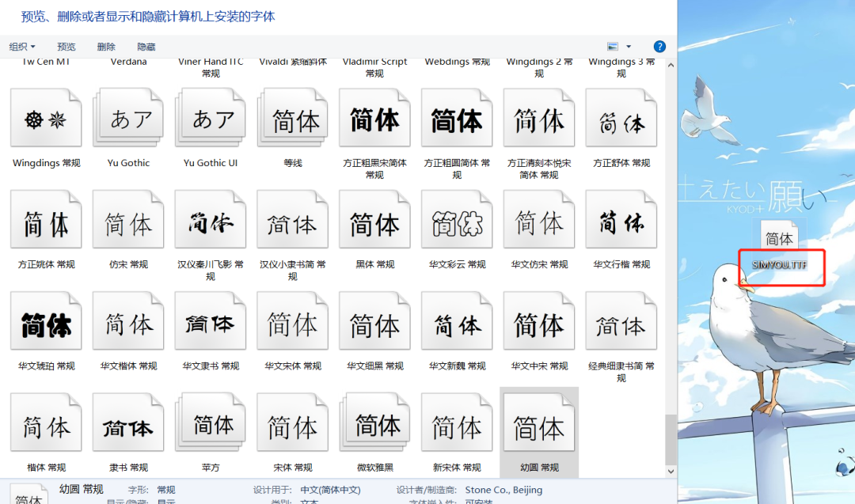
Task: Select the 方正粗圆简体 font icon
Action: (x=457, y=118)
